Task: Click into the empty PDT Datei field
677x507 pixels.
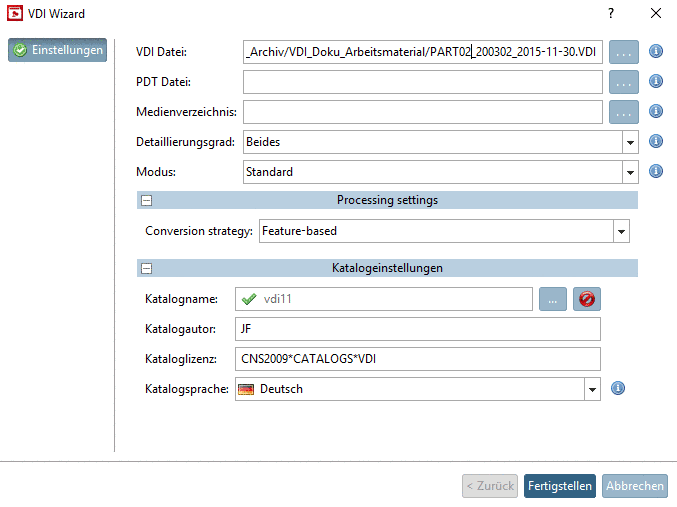Action: click(x=423, y=82)
